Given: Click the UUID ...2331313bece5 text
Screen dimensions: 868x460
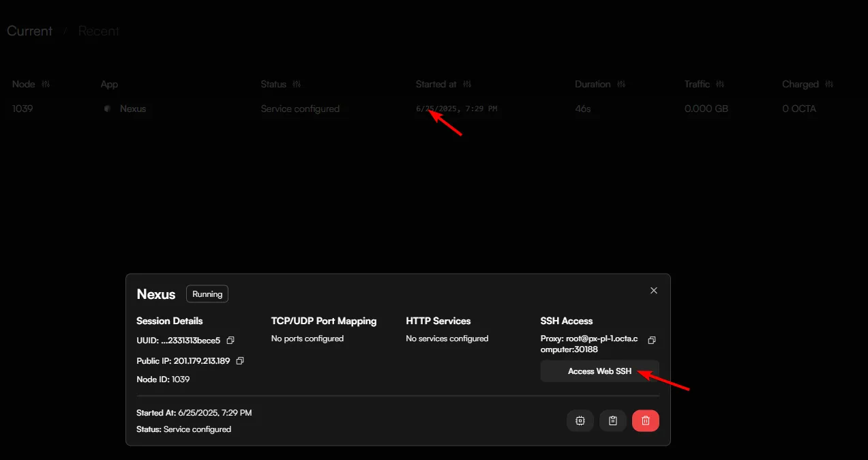Looking at the screenshot, I should tap(179, 340).
